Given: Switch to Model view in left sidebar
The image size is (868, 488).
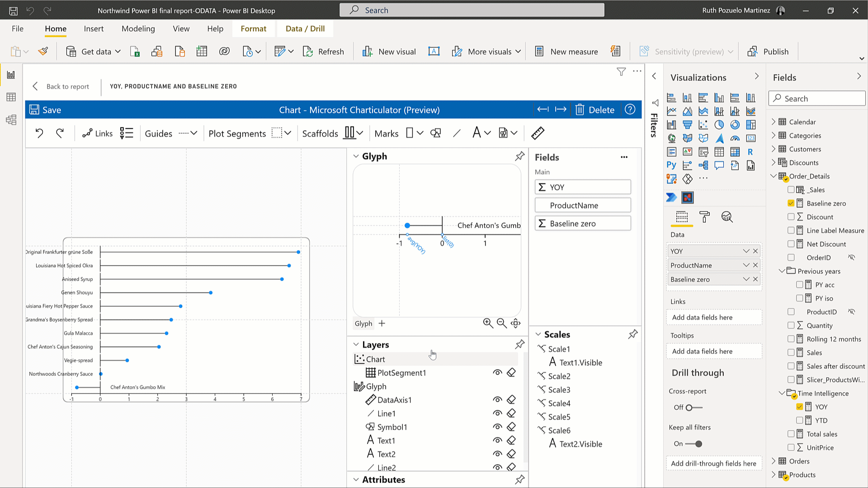Looking at the screenshot, I should coord(11,120).
